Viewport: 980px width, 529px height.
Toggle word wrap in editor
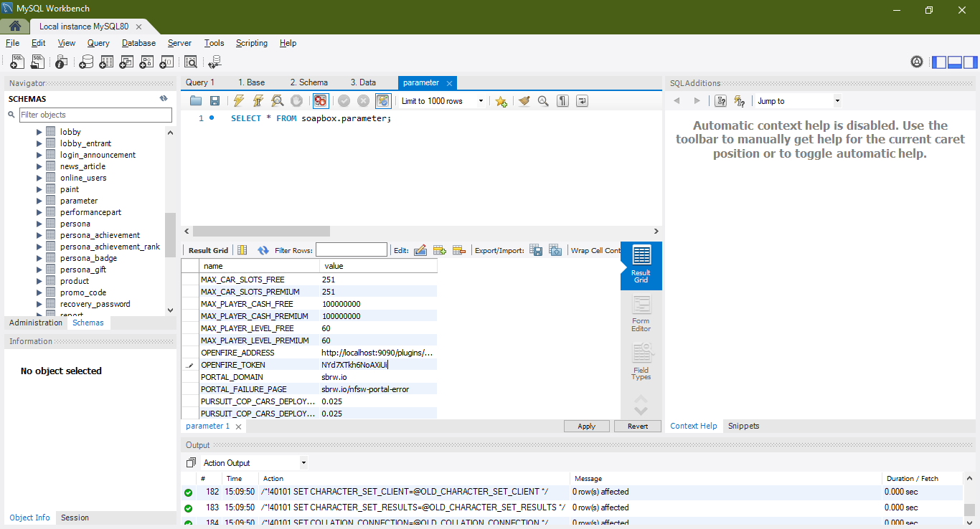(582, 101)
